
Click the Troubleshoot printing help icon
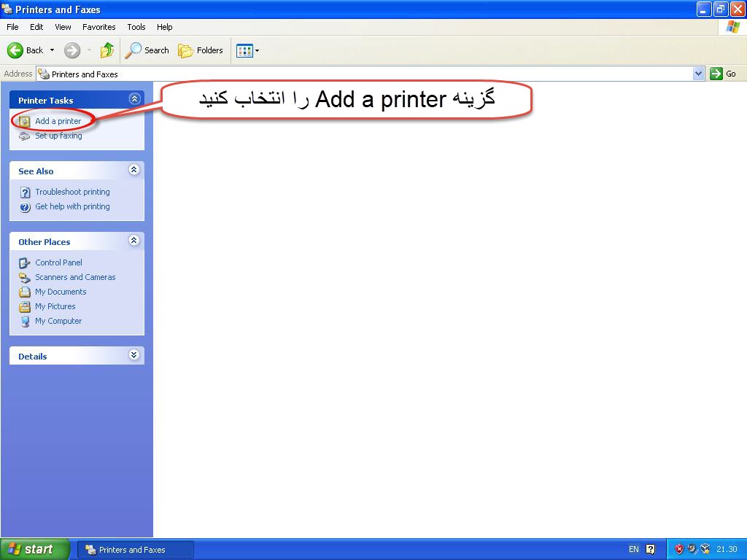point(25,192)
